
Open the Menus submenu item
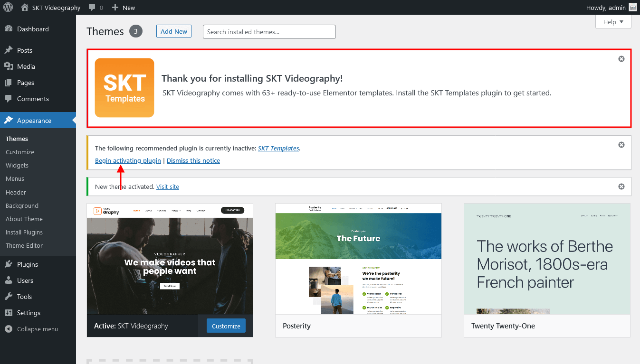tap(15, 178)
